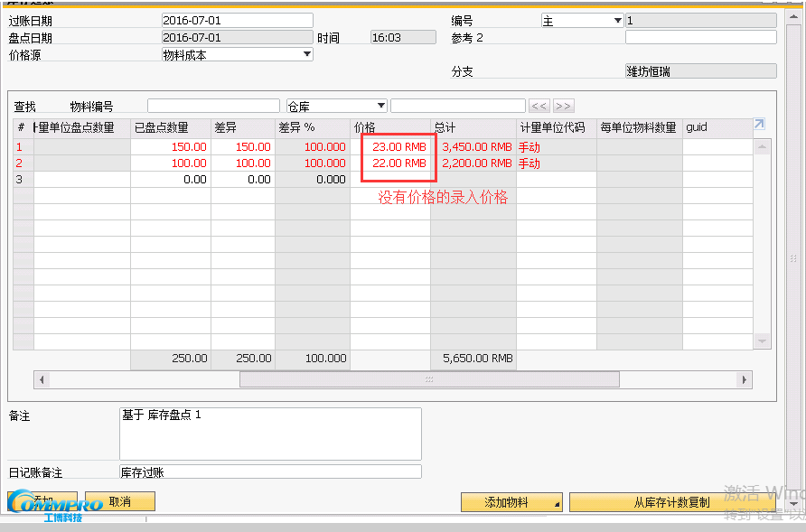Viewport: 806px width, 532px height.
Task: Click the dropdown arrow on 添加物料 button
Action: point(557,502)
